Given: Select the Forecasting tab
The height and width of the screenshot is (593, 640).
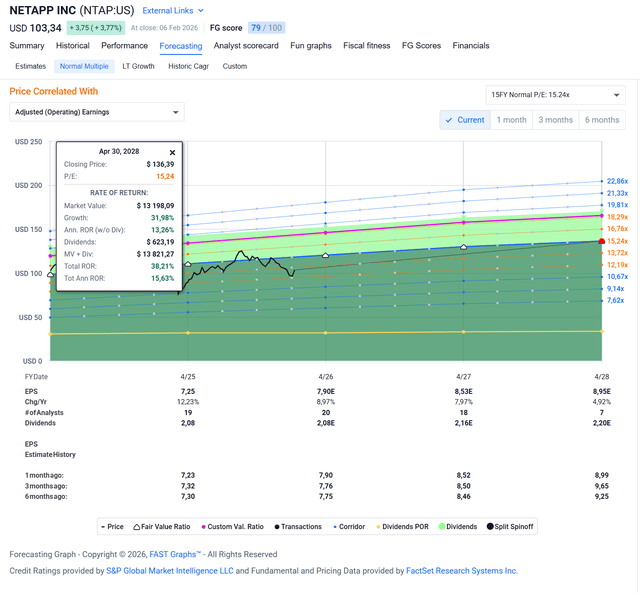Looking at the screenshot, I should [x=181, y=46].
